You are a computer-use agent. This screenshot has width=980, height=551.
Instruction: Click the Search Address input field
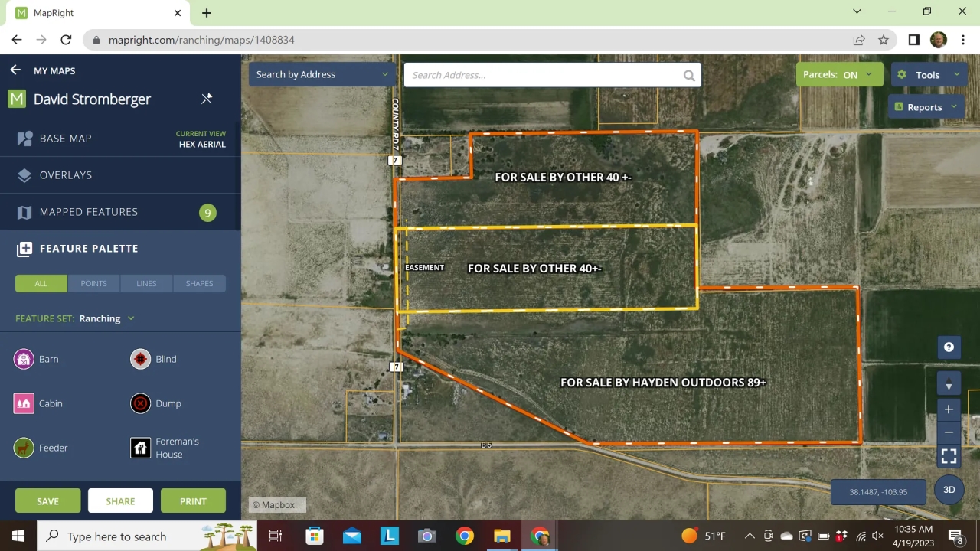[x=542, y=75]
